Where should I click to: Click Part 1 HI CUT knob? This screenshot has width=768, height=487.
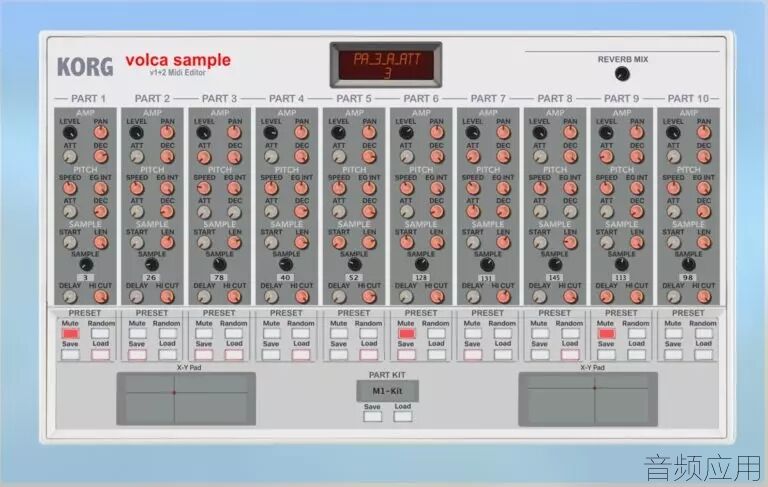pyautogui.click(x=100, y=296)
